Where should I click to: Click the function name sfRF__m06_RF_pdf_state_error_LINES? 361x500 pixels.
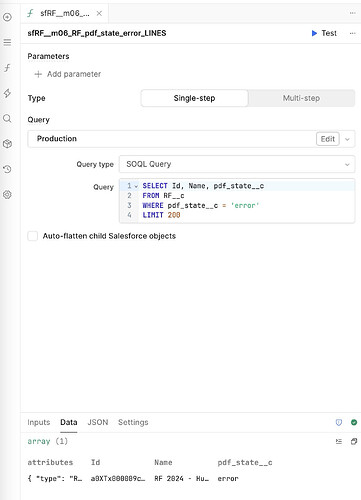click(x=97, y=33)
